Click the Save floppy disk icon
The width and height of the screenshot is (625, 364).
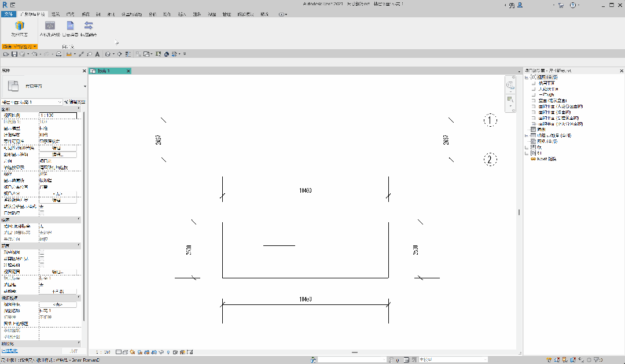[x=14, y=54]
